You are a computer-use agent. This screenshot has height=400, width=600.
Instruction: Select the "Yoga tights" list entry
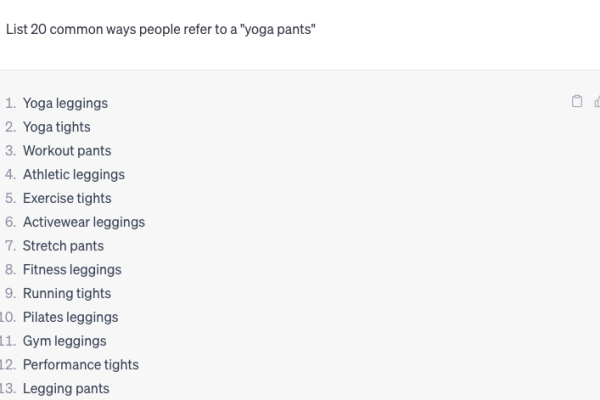pos(57,127)
